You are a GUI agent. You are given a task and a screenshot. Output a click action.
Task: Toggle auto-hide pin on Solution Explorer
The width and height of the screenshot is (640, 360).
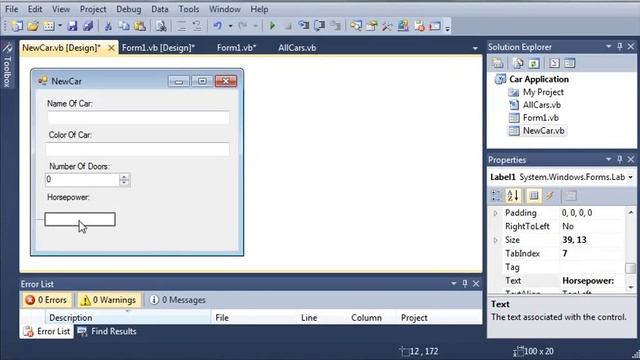pos(620,47)
